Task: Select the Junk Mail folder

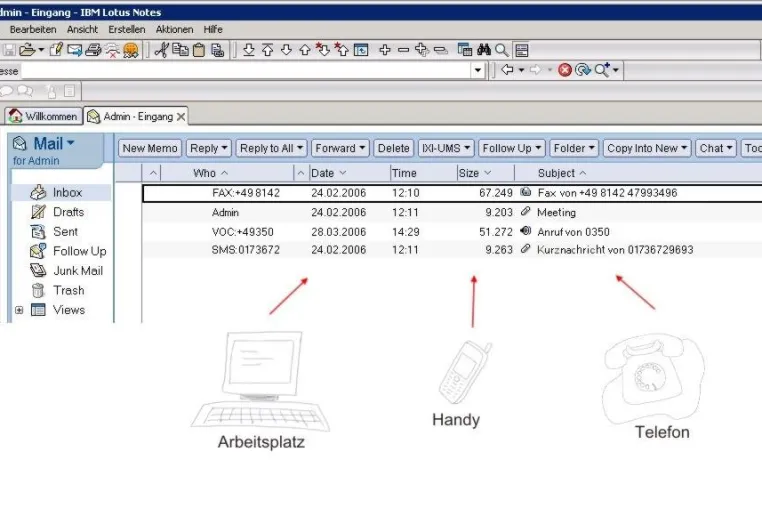Action: [x=78, y=270]
